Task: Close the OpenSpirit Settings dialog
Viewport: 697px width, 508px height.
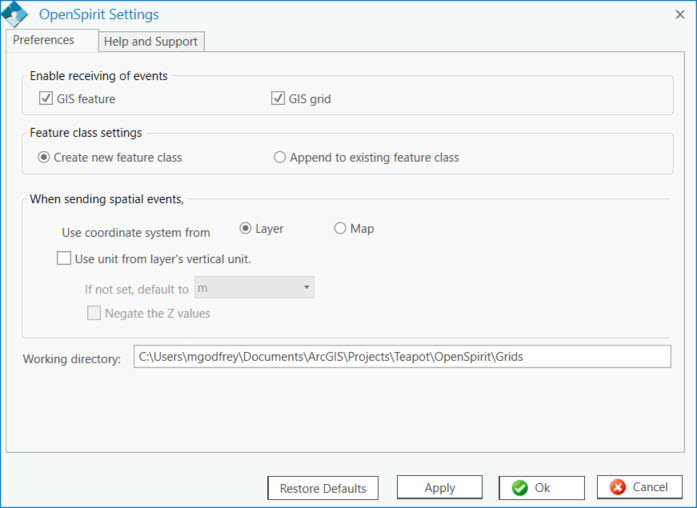Action: 680,15
